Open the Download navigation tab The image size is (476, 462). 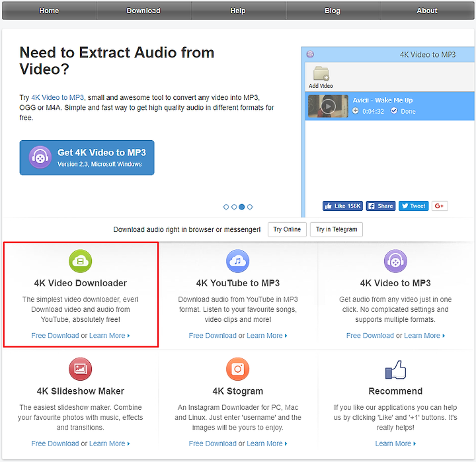pos(143,11)
